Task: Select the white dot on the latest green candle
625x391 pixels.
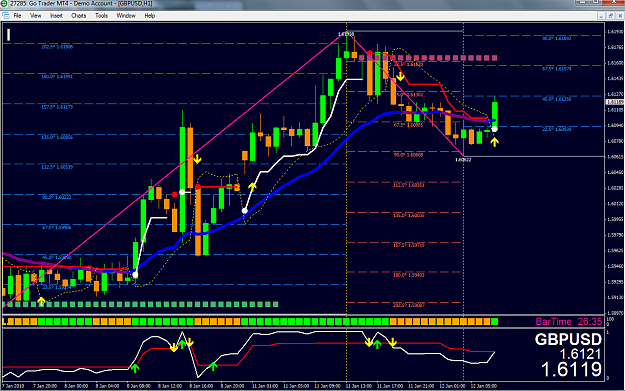Action: (494, 129)
